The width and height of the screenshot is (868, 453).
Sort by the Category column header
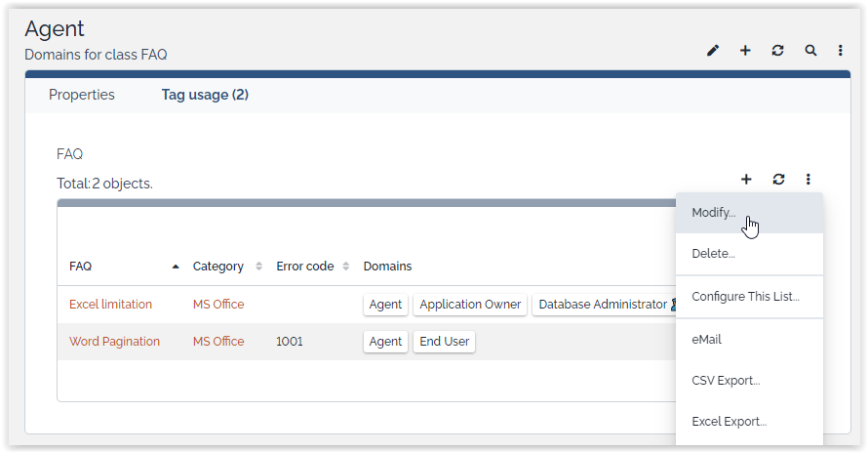tap(218, 267)
